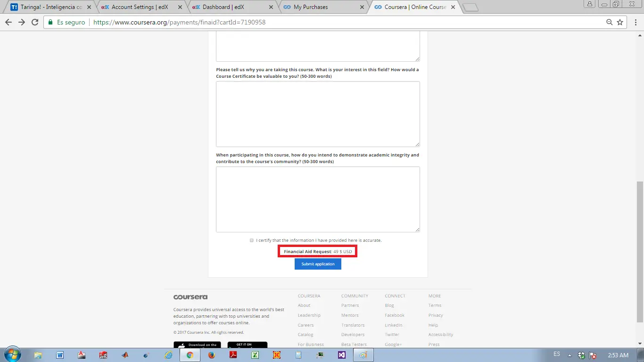The width and height of the screenshot is (644, 362).
Task: Open Coursera's LinkedIn link
Action: pyautogui.click(x=394, y=325)
